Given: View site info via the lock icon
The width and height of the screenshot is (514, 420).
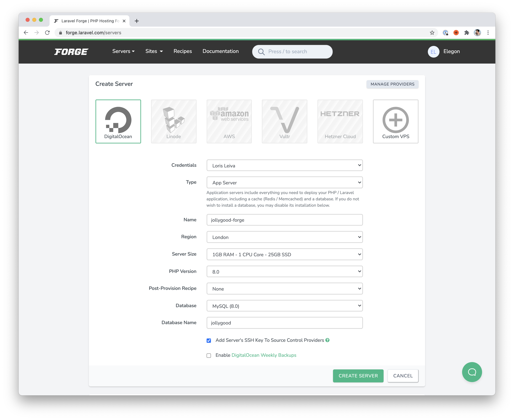Looking at the screenshot, I should coord(61,33).
